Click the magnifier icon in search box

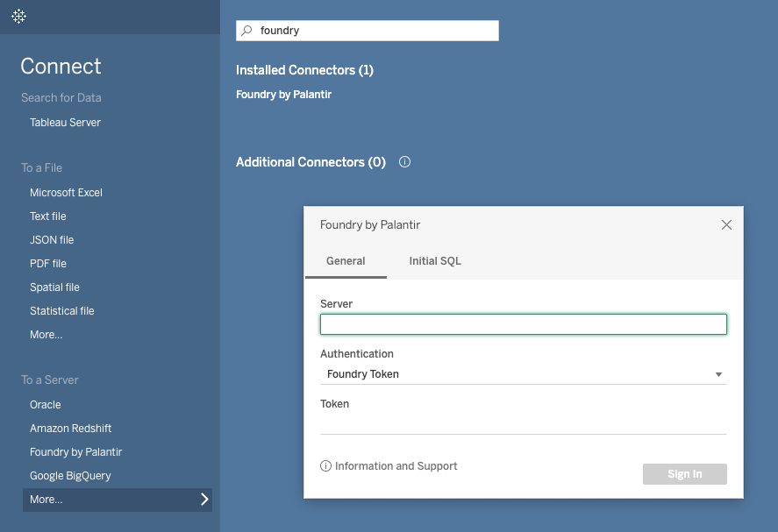[246, 31]
